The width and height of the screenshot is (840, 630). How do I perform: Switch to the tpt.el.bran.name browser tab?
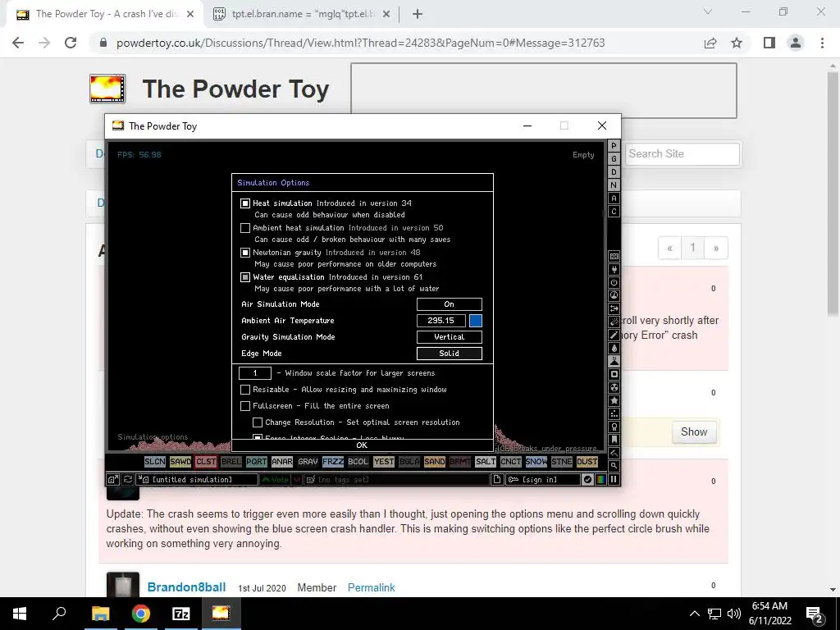pyautogui.click(x=301, y=14)
